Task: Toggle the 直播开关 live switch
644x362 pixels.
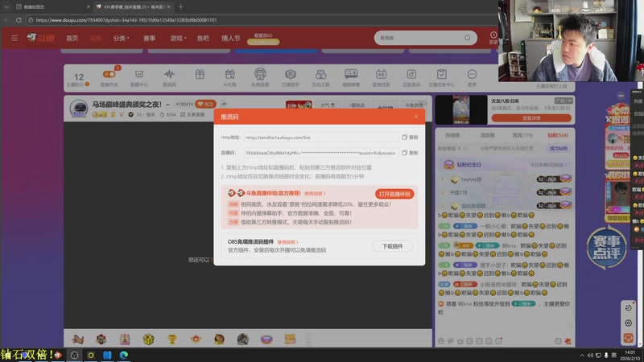Action: tap(109, 74)
